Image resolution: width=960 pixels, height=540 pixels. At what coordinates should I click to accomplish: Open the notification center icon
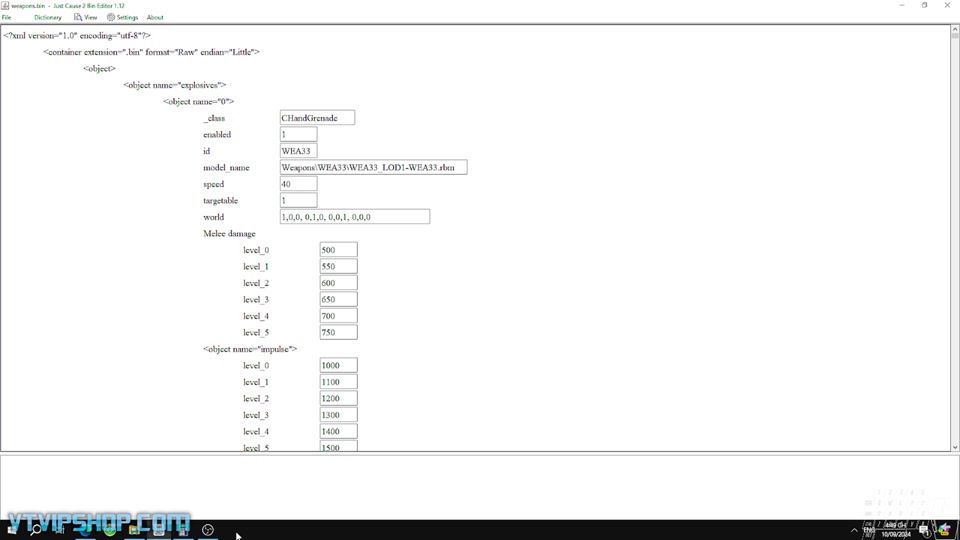(x=925, y=530)
